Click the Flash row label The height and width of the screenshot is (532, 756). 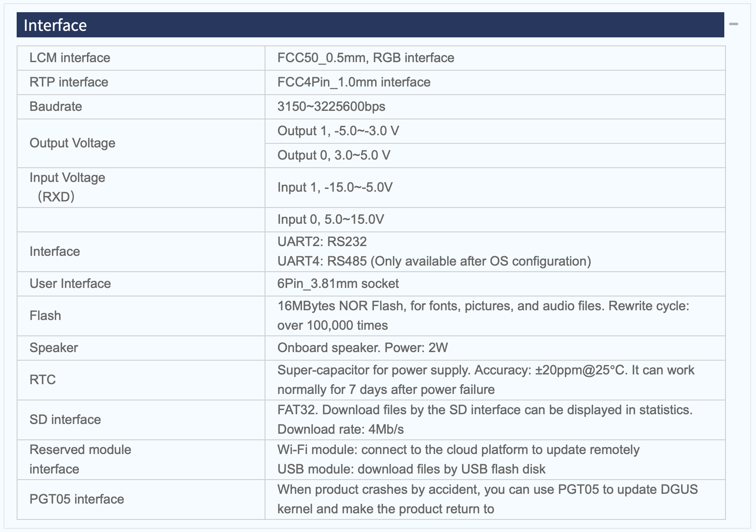point(141,316)
